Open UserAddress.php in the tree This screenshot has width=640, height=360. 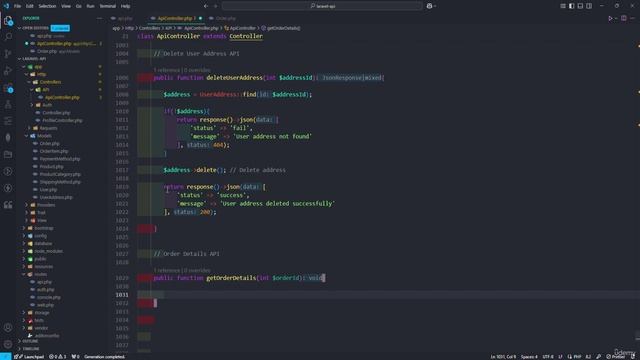click(x=56, y=197)
